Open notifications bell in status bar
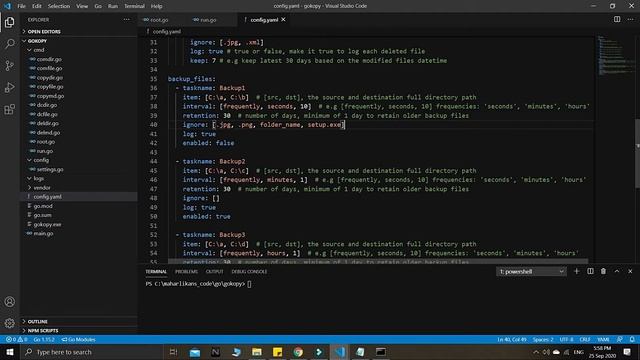The image size is (640, 360). coord(632,340)
